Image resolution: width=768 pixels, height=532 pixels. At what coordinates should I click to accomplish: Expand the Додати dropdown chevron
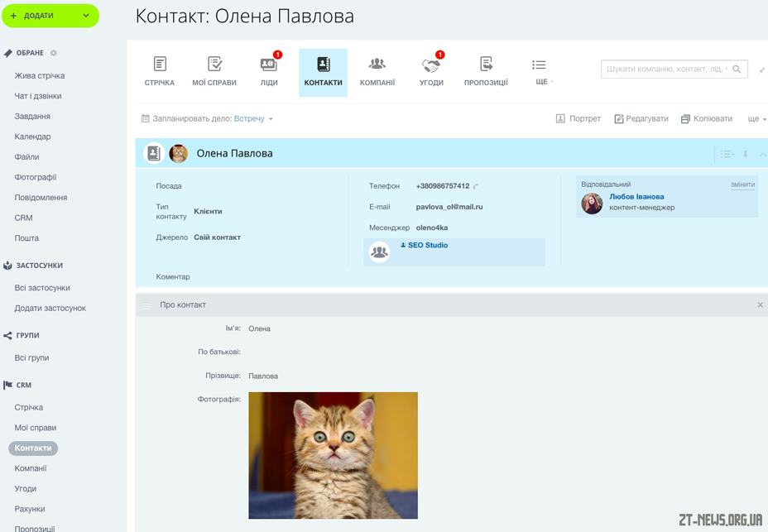pos(86,16)
